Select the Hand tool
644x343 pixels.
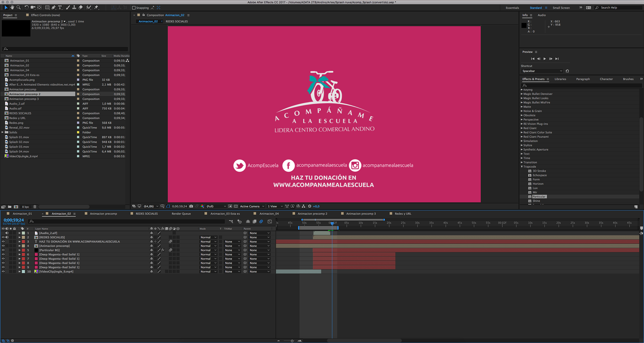pyautogui.click(x=12, y=7)
